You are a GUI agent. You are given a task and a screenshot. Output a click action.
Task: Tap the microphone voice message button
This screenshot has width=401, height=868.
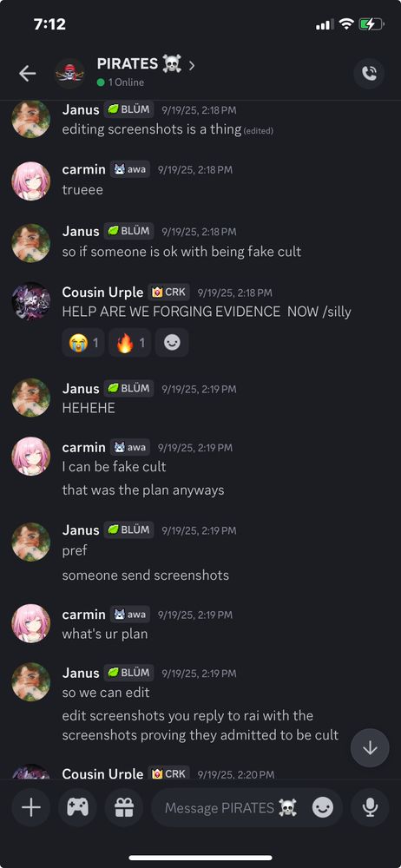[370, 807]
